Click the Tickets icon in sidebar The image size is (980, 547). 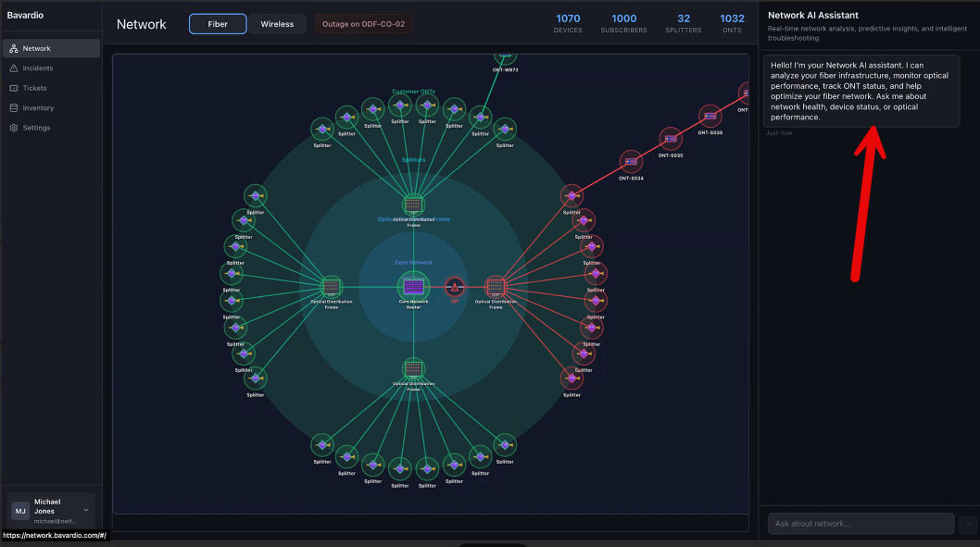14,88
